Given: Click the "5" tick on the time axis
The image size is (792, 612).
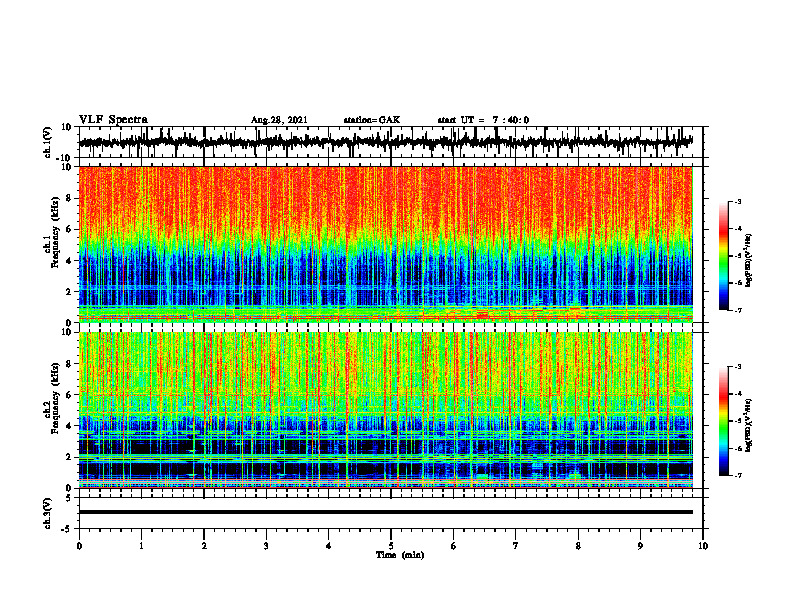Looking at the screenshot, I should click(x=391, y=546).
